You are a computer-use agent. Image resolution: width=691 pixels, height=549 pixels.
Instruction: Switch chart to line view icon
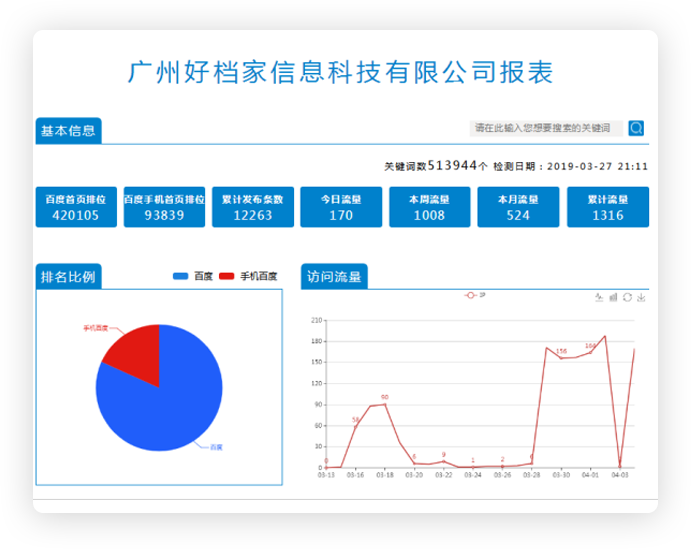tap(599, 297)
